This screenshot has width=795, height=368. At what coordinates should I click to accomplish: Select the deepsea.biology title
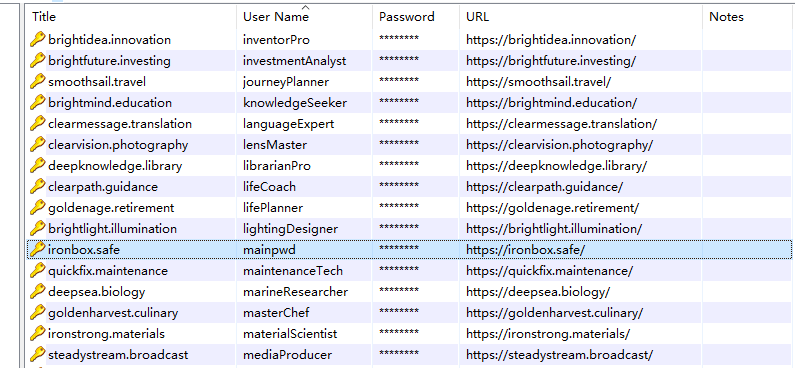pyautogui.click(x=96, y=292)
